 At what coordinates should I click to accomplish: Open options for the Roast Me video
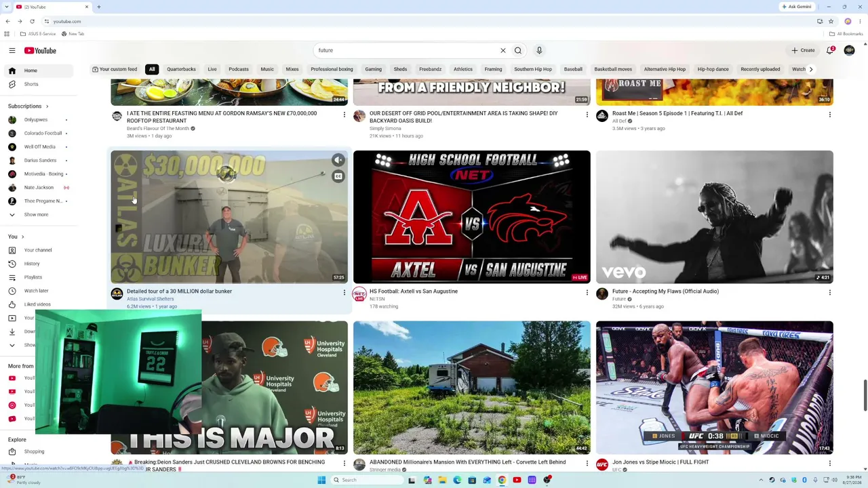(829, 114)
